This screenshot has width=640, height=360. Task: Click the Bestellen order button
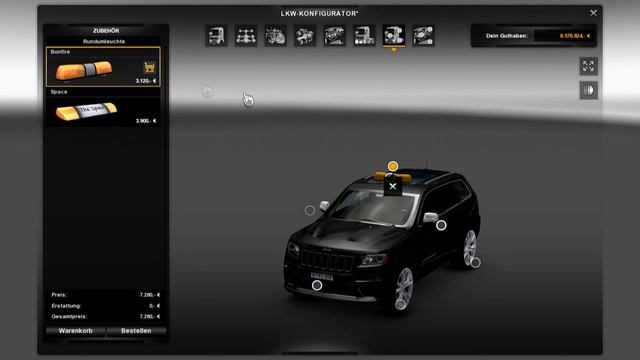[x=136, y=331]
